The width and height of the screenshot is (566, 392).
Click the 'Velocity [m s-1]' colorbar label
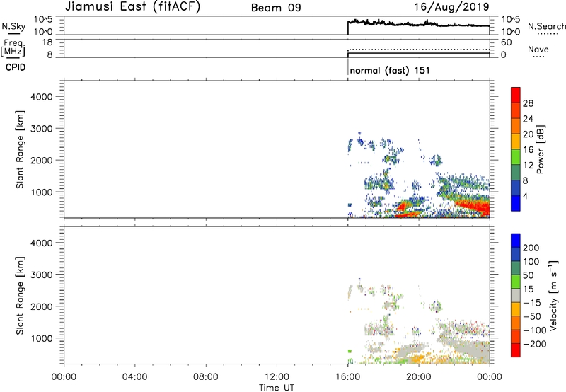[553, 295]
